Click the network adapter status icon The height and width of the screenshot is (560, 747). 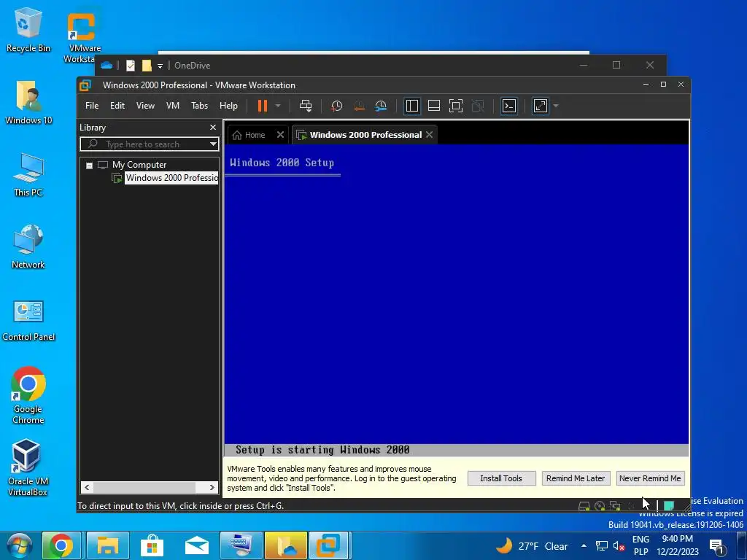coord(615,506)
